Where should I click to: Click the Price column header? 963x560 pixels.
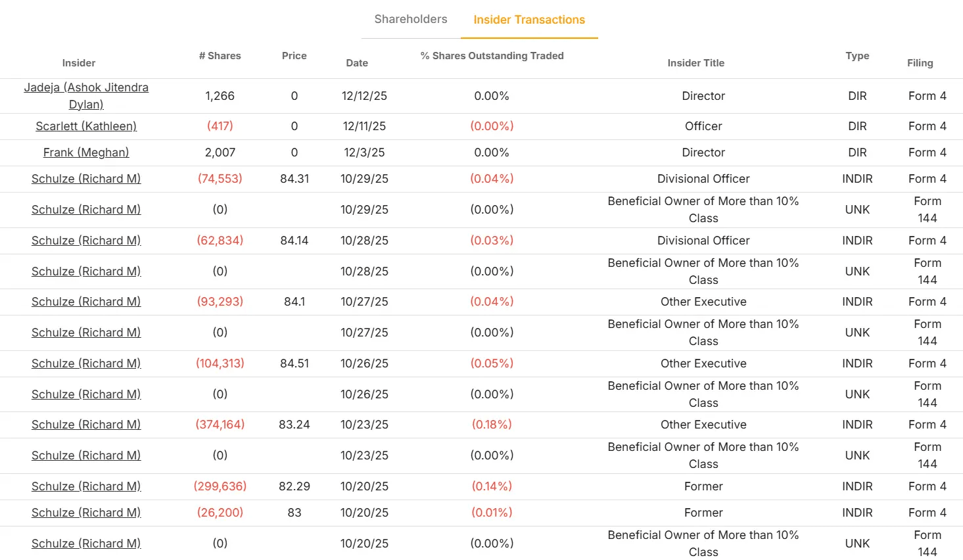click(294, 56)
